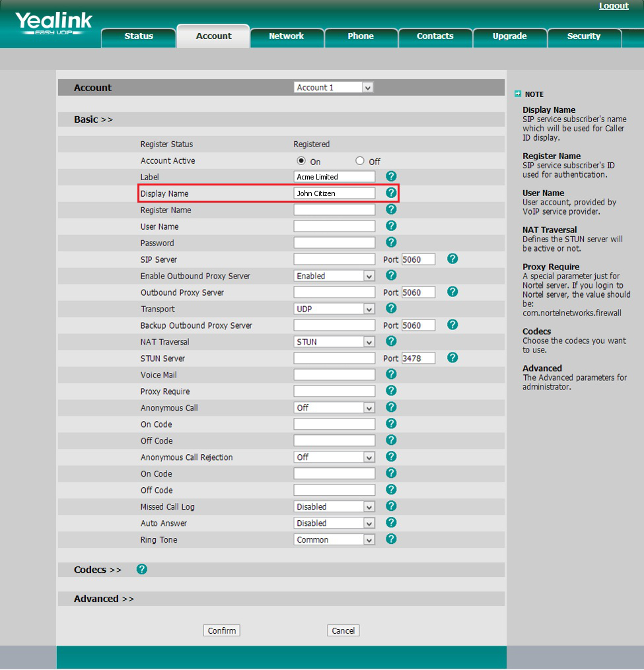Click the Cancel button
644x670 pixels.
pyautogui.click(x=343, y=630)
